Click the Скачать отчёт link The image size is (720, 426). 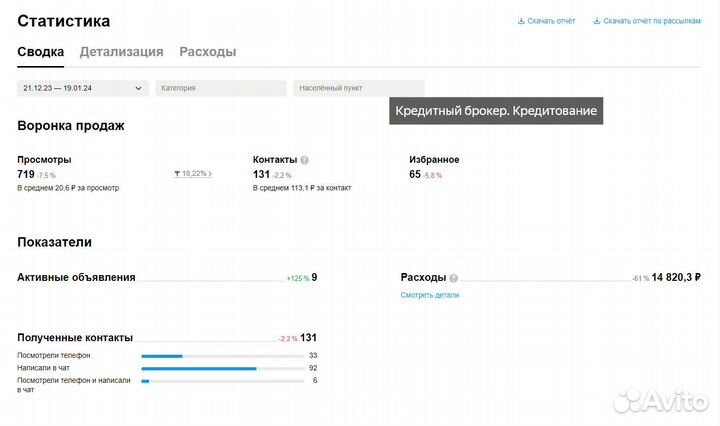(x=546, y=21)
